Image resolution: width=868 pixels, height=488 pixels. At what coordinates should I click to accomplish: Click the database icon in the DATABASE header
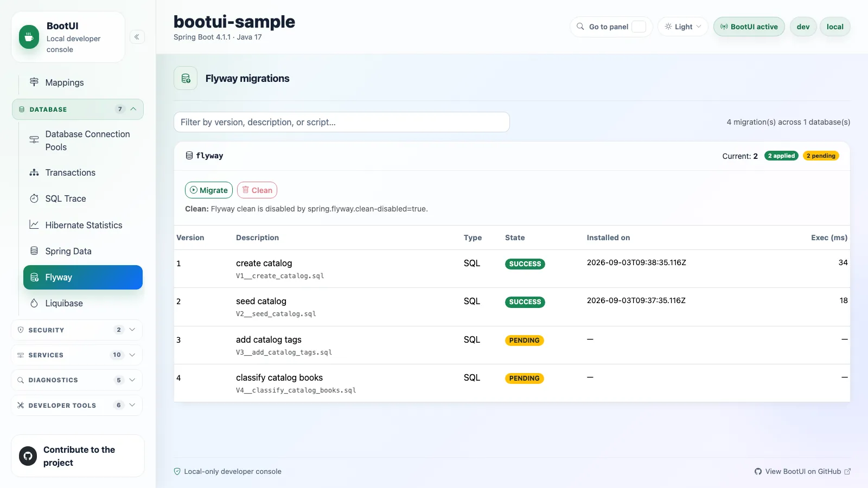[x=22, y=110]
